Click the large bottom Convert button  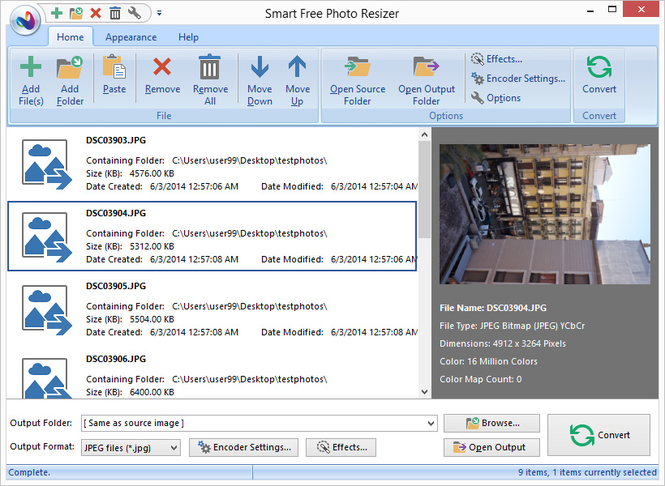click(x=598, y=435)
